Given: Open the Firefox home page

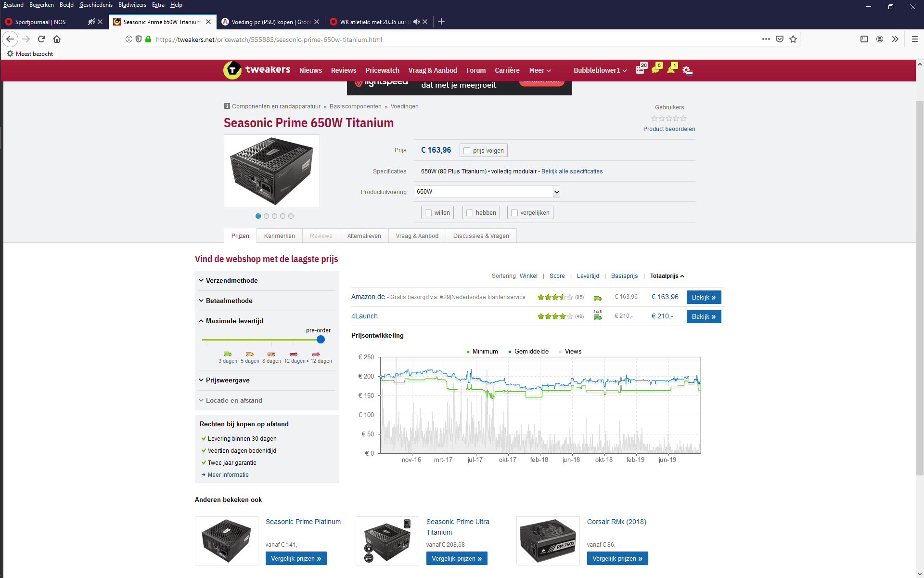Looking at the screenshot, I should pos(57,39).
